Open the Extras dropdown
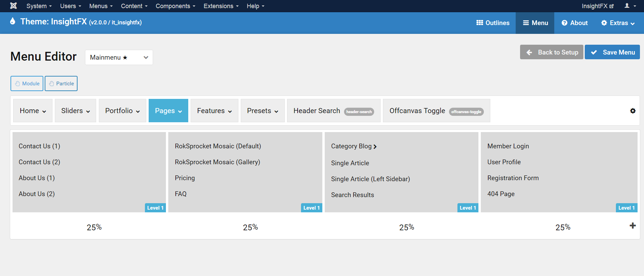644x276 pixels. 618,23
